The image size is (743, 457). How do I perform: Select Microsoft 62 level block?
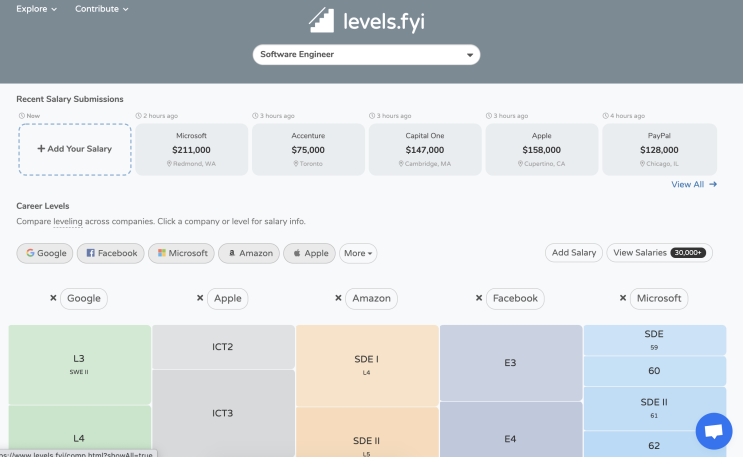pos(654,444)
